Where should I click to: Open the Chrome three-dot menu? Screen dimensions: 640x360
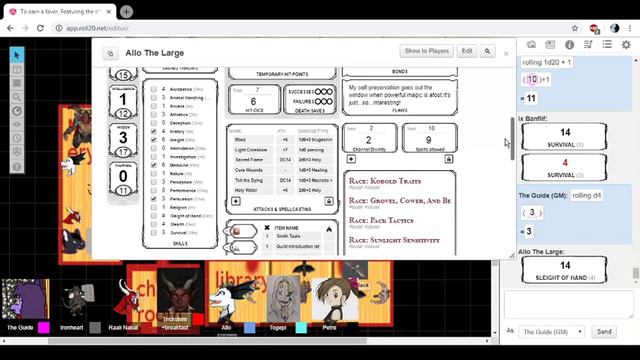[x=630, y=28]
